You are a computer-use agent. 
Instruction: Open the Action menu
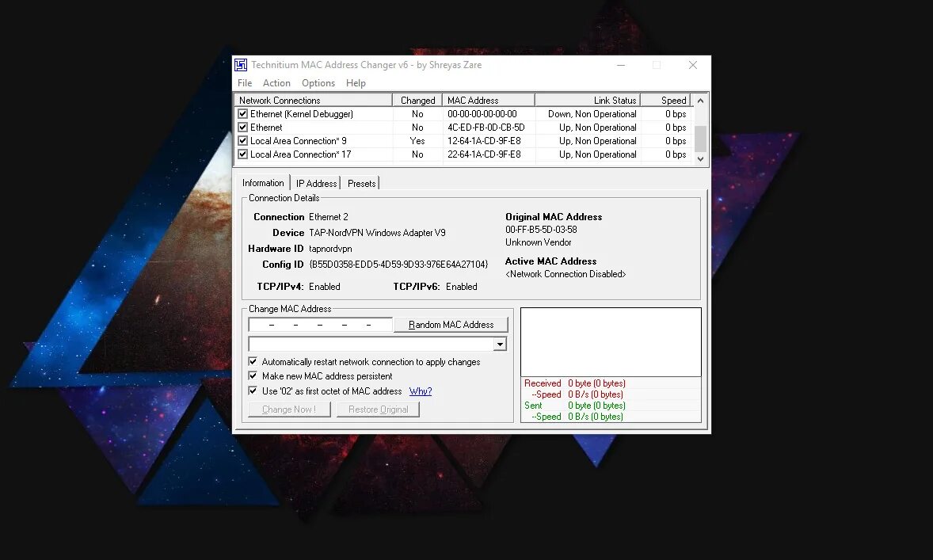pyautogui.click(x=276, y=83)
